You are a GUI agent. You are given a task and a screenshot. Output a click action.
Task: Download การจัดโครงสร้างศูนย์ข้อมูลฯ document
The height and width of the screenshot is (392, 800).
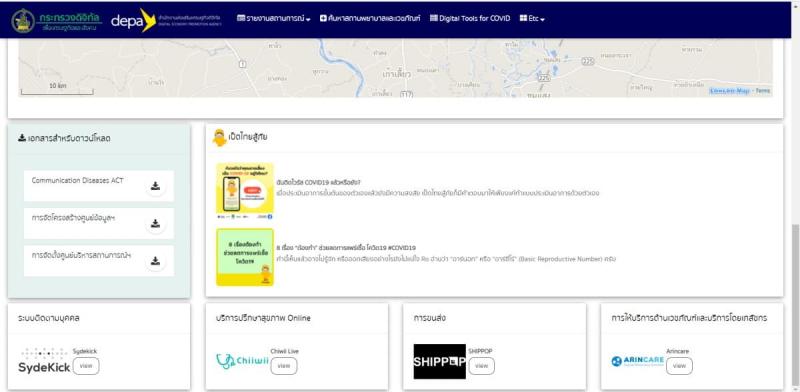pos(156,224)
